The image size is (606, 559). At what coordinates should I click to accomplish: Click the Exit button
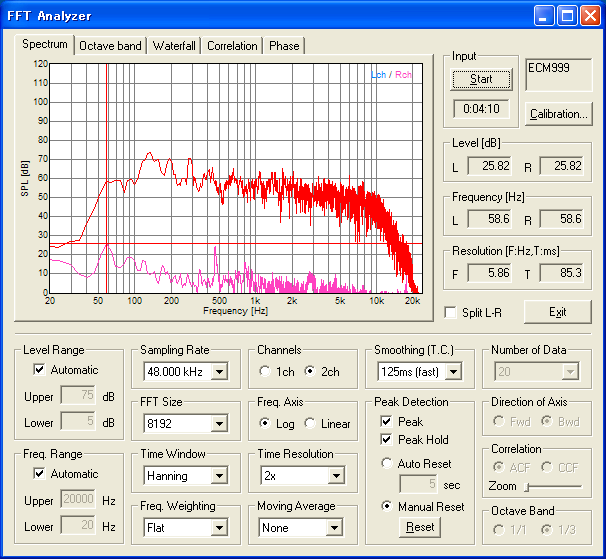click(558, 312)
